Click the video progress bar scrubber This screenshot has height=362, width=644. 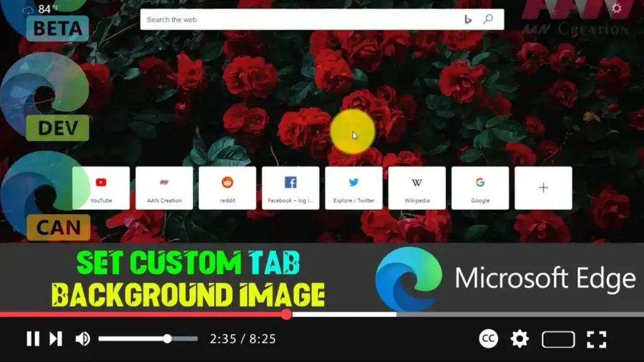[286, 314]
